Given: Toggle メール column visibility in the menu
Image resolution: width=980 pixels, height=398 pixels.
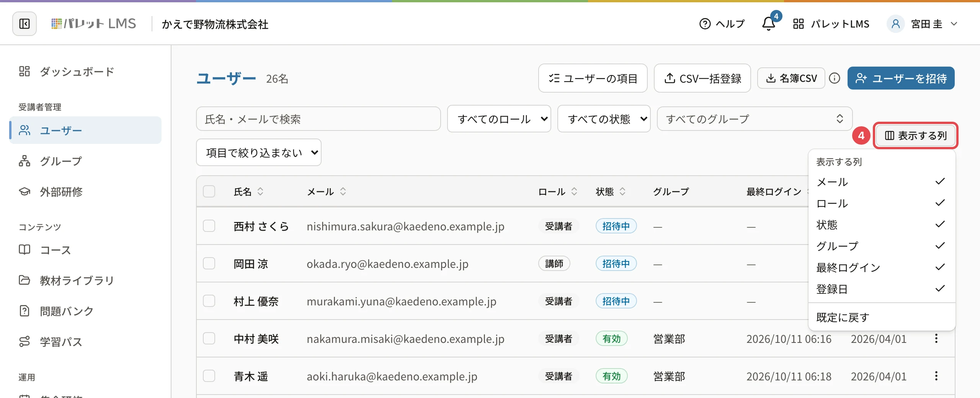Looking at the screenshot, I should pyautogui.click(x=881, y=181).
